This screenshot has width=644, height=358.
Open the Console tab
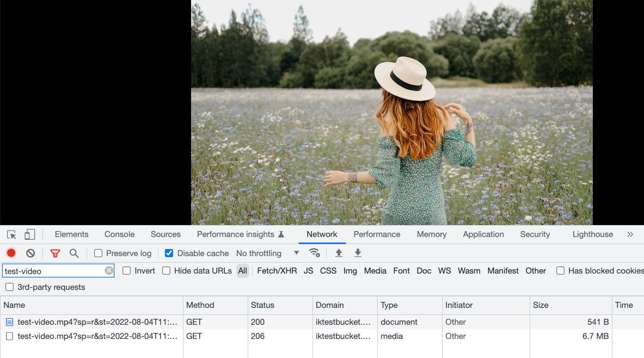tap(120, 234)
